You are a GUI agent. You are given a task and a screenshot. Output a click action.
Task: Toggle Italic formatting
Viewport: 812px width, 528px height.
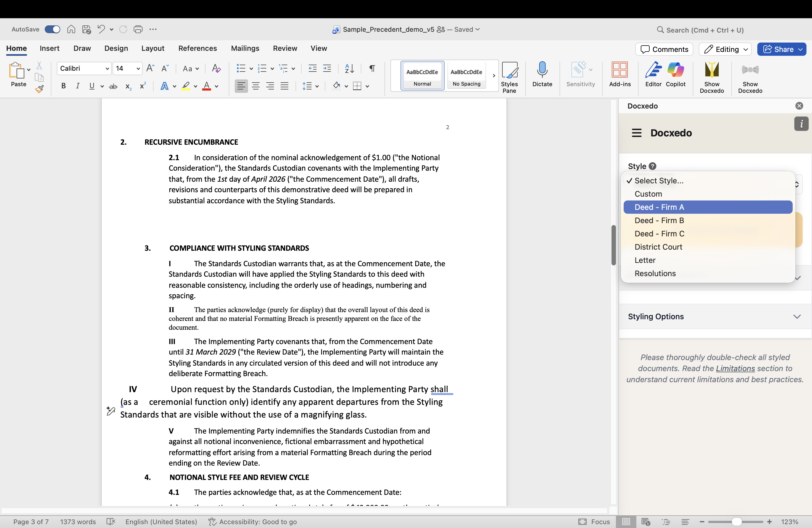pyautogui.click(x=77, y=86)
